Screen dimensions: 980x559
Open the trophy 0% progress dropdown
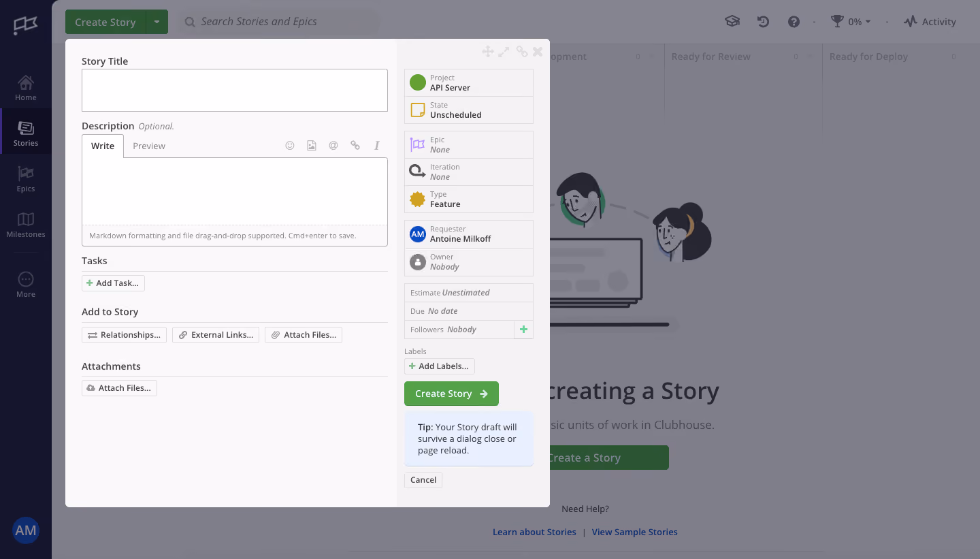click(851, 22)
